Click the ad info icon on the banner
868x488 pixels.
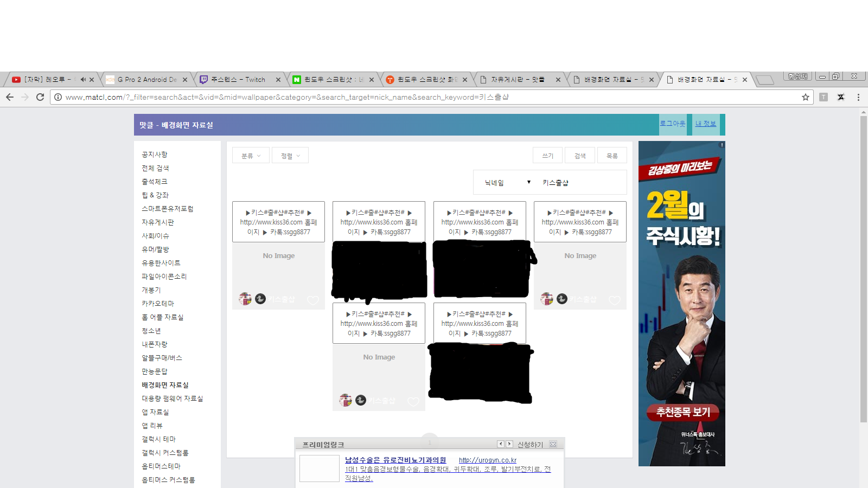(722, 145)
